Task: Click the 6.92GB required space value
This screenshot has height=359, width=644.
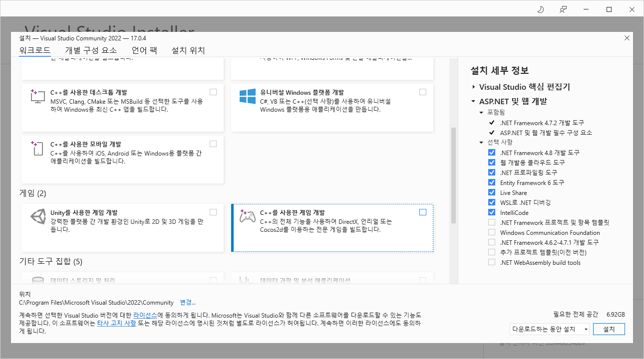Action: (616, 315)
